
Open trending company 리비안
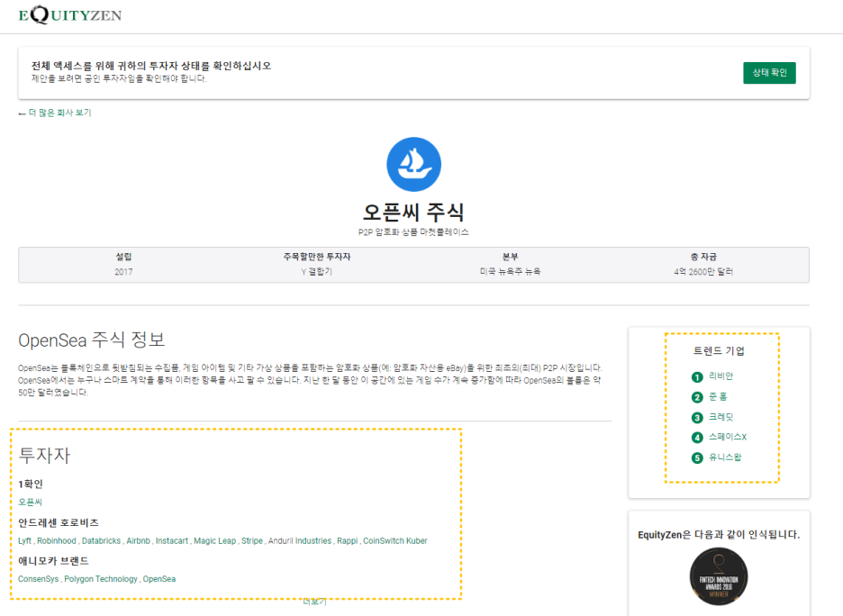721,376
